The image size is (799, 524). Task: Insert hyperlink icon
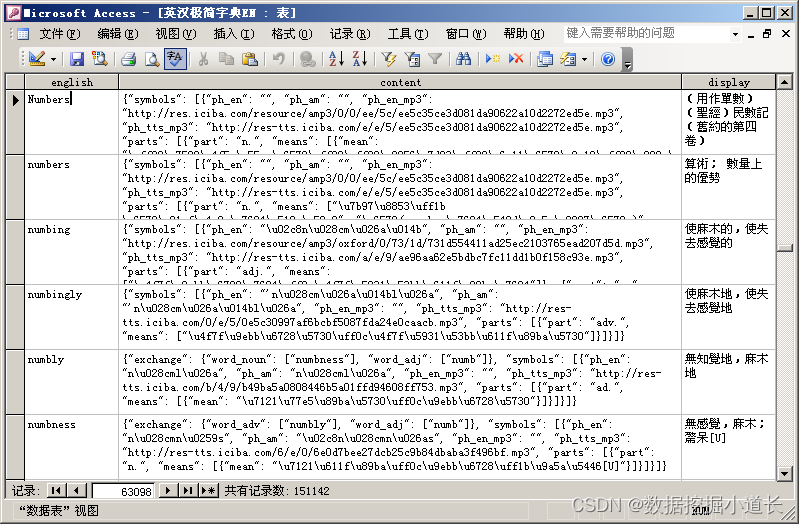tap(307, 59)
